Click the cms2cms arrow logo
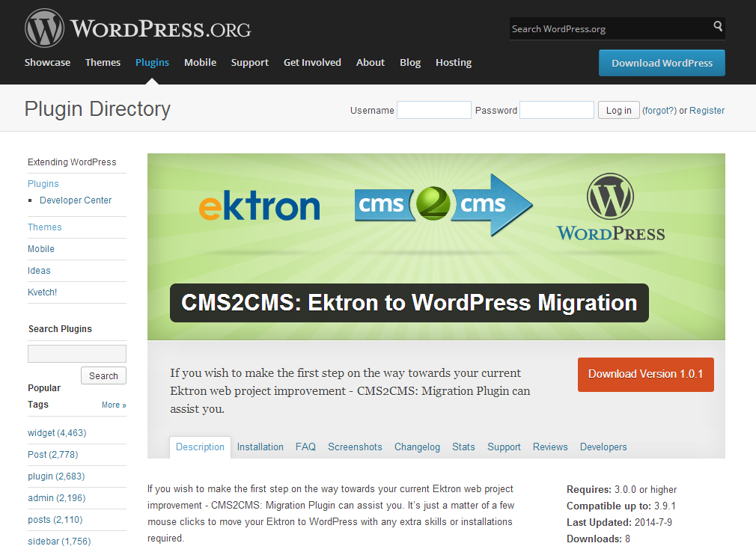The width and height of the screenshot is (756, 552). click(x=444, y=205)
